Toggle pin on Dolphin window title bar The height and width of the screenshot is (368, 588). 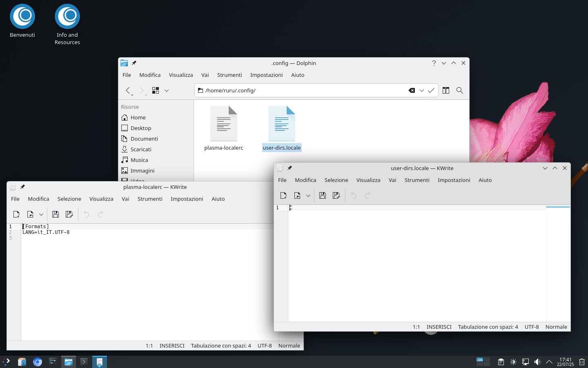pos(134,63)
